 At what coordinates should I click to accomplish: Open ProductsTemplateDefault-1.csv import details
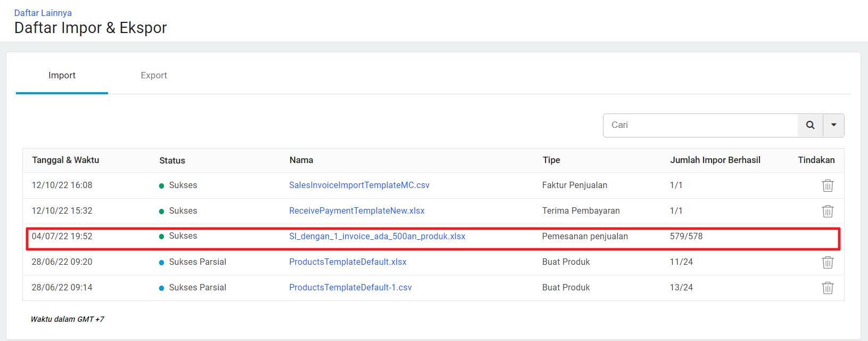350,288
